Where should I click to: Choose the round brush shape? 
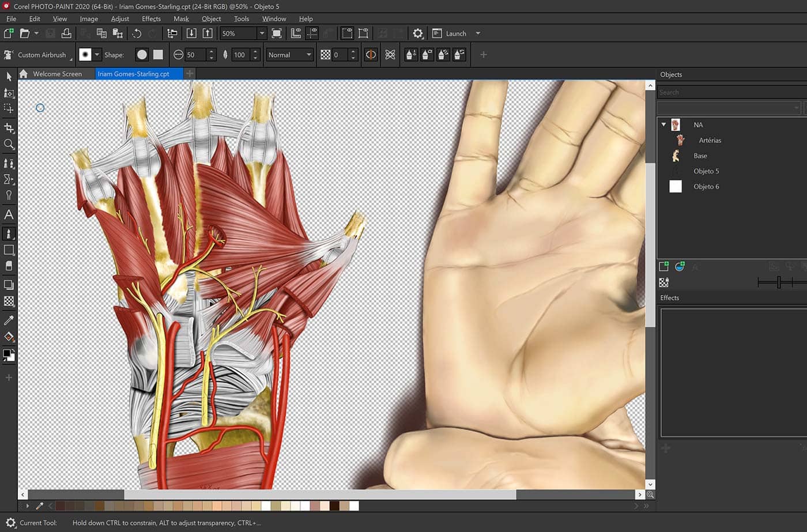(x=142, y=55)
